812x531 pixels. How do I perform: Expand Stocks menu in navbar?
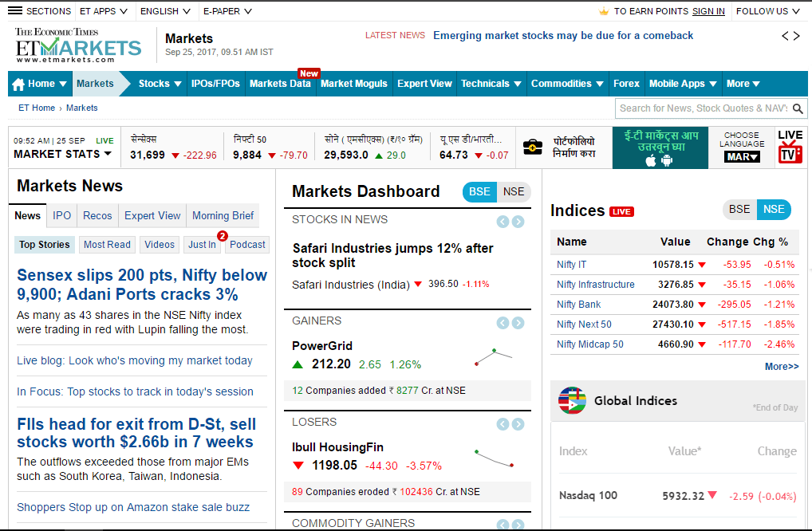[x=160, y=84]
